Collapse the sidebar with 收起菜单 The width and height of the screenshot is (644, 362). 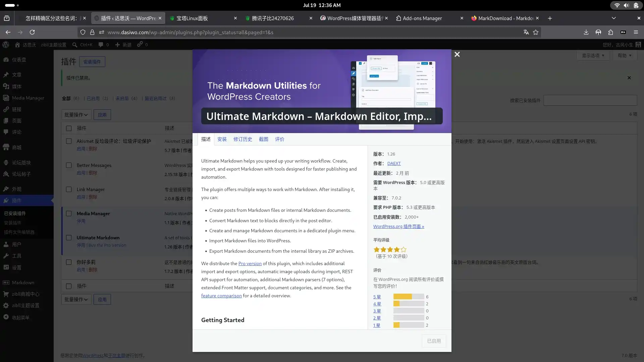coord(27,317)
